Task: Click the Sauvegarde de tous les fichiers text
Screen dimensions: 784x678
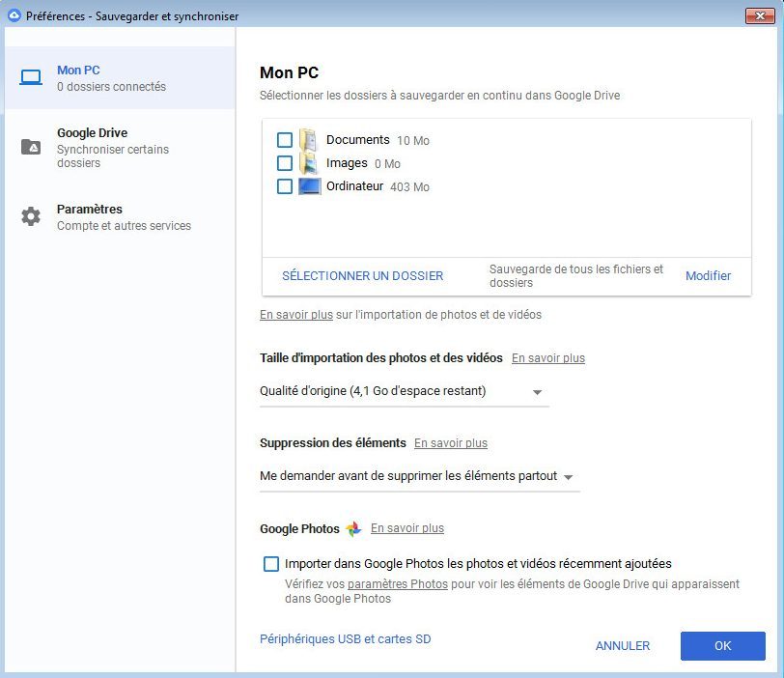Action: 576,276
